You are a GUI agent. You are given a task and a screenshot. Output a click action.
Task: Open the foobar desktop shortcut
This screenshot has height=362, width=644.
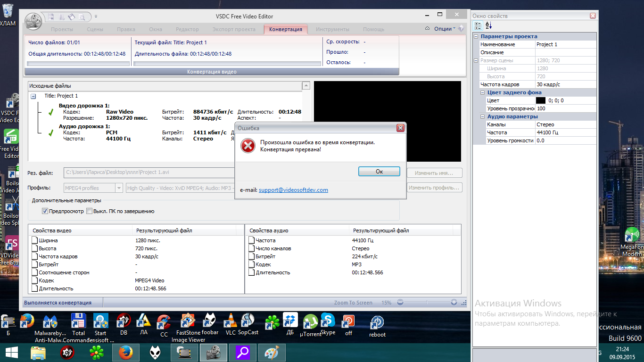pyautogui.click(x=210, y=324)
